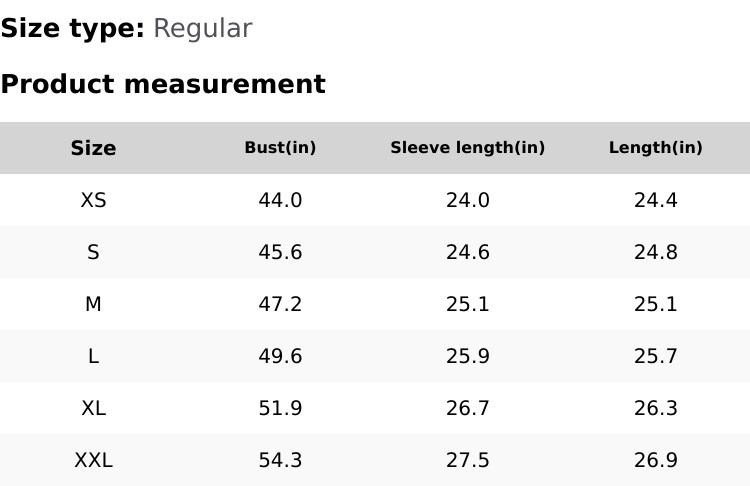Select the L size row label
The width and height of the screenshot is (750, 486).
[x=93, y=356]
